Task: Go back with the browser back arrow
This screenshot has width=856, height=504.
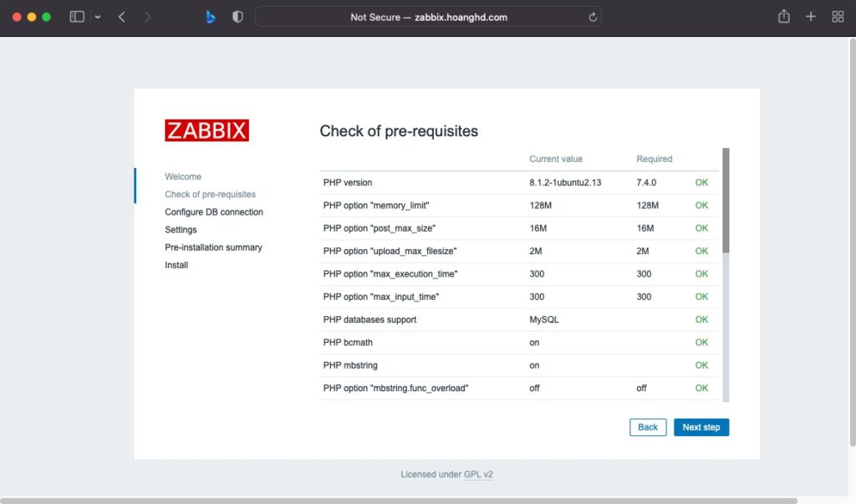Action: coord(122,17)
